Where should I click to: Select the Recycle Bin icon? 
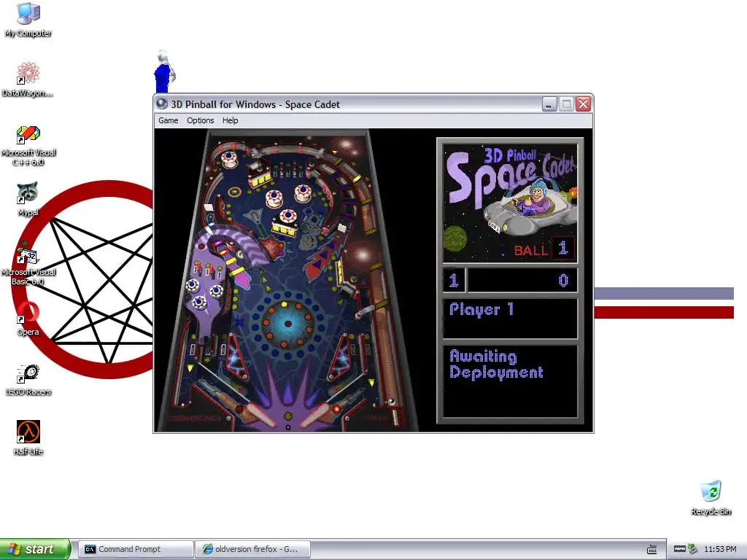711,497
